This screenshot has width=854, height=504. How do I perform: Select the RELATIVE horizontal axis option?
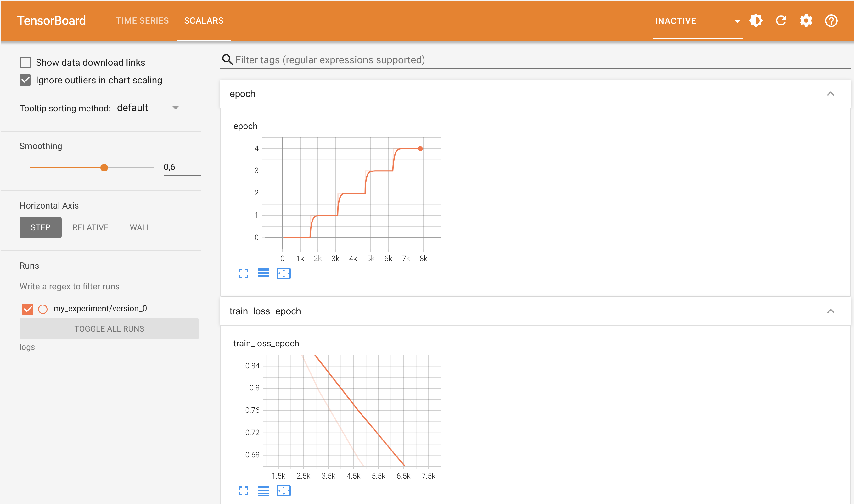pyautogui.click(x=90, y=227)
